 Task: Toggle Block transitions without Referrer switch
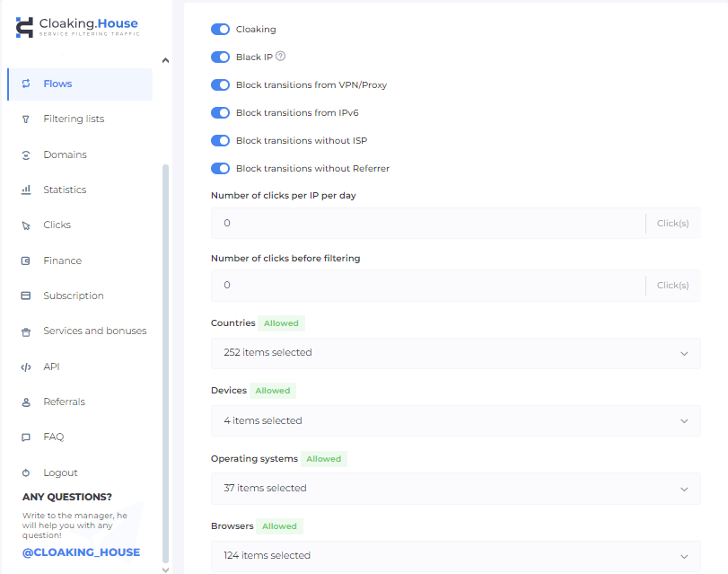(x=220, y=169)
